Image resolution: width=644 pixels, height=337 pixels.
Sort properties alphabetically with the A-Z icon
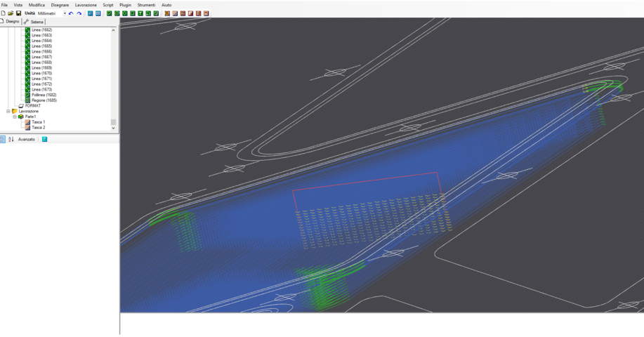click(11, 140)
